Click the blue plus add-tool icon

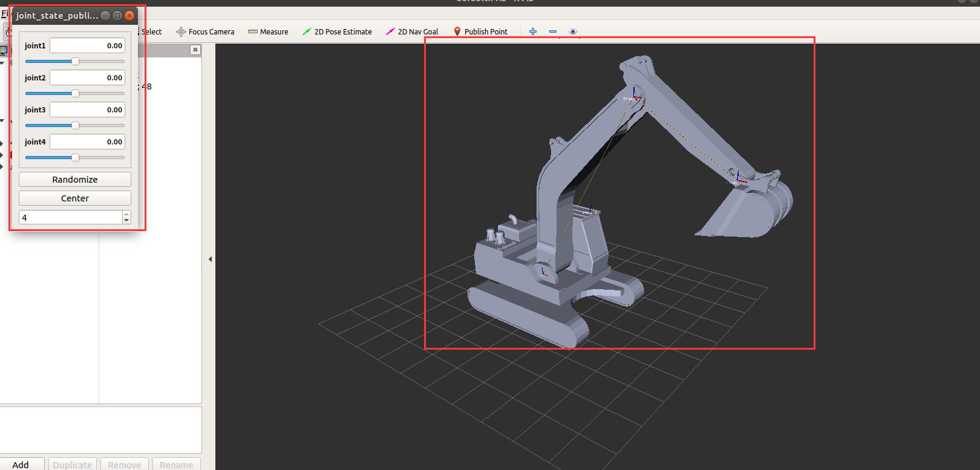tap(533, 31)
